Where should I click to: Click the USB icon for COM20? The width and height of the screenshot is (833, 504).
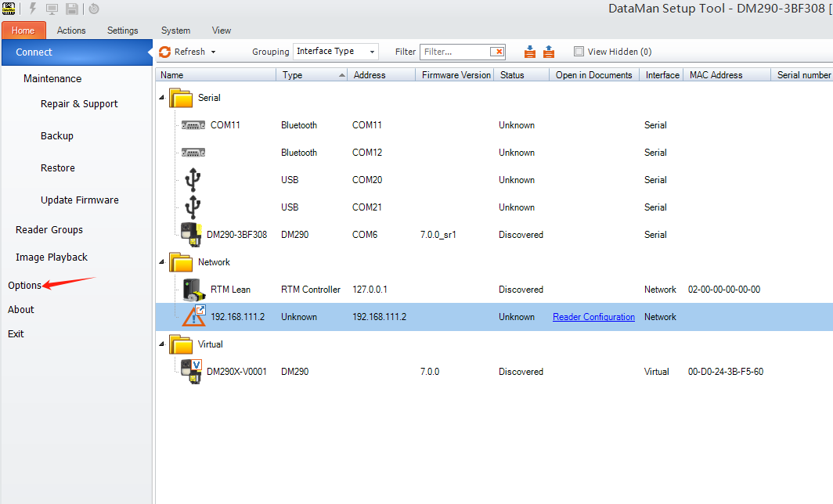tap(193, 179)
